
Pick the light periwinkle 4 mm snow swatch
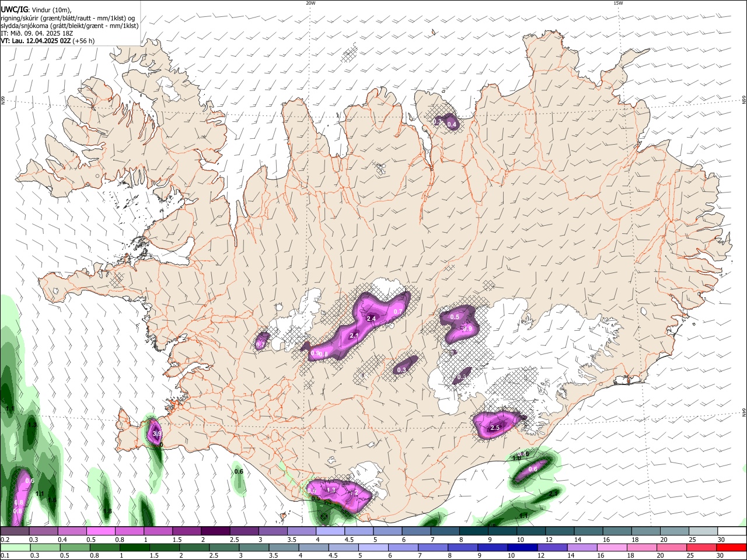(329, 531)
